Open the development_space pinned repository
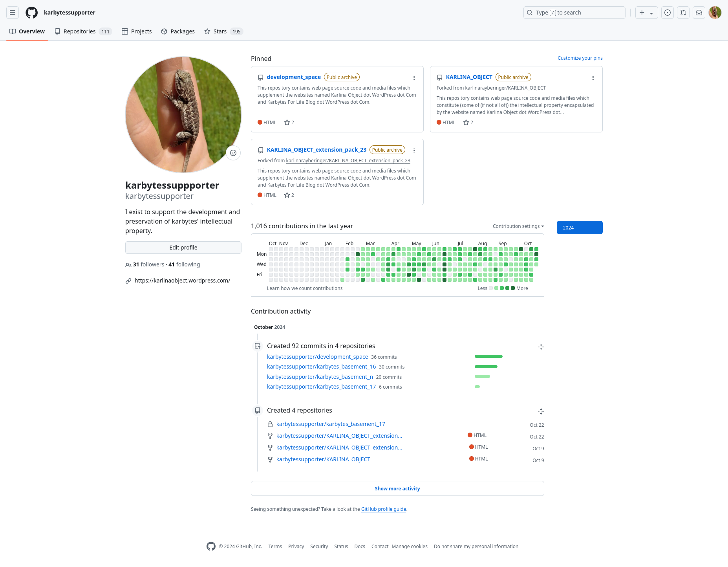The image size is (728, 567). 294,77
